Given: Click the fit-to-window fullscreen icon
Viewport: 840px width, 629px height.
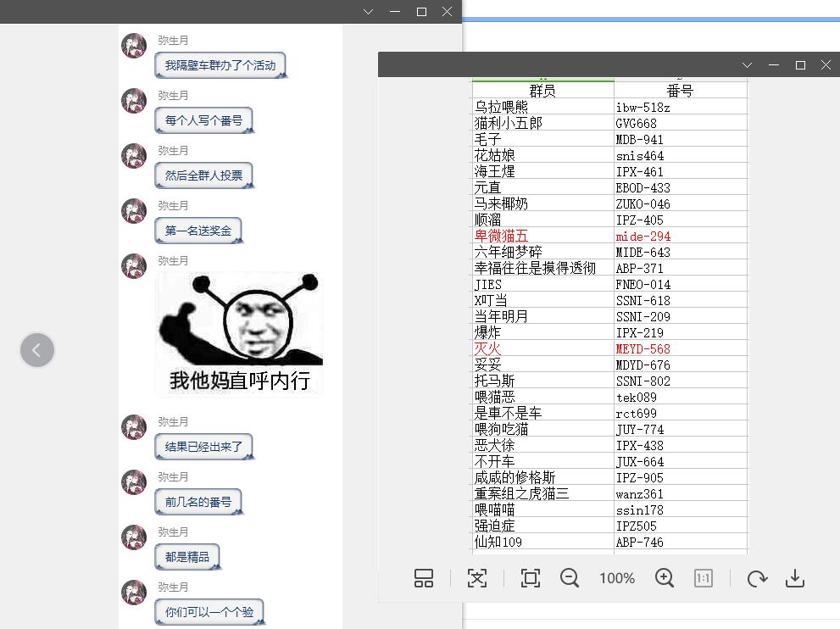Looking at the screenshot, I should pyautogui.click(x=531, y=578).
